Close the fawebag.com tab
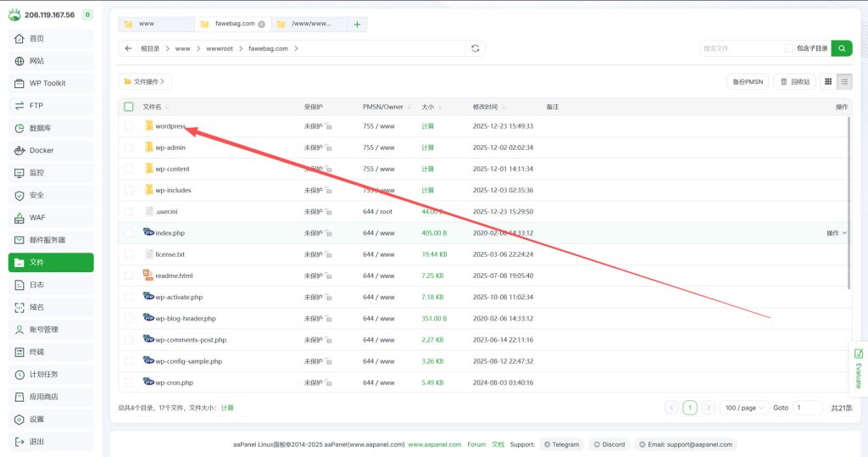 click(261, 25)
